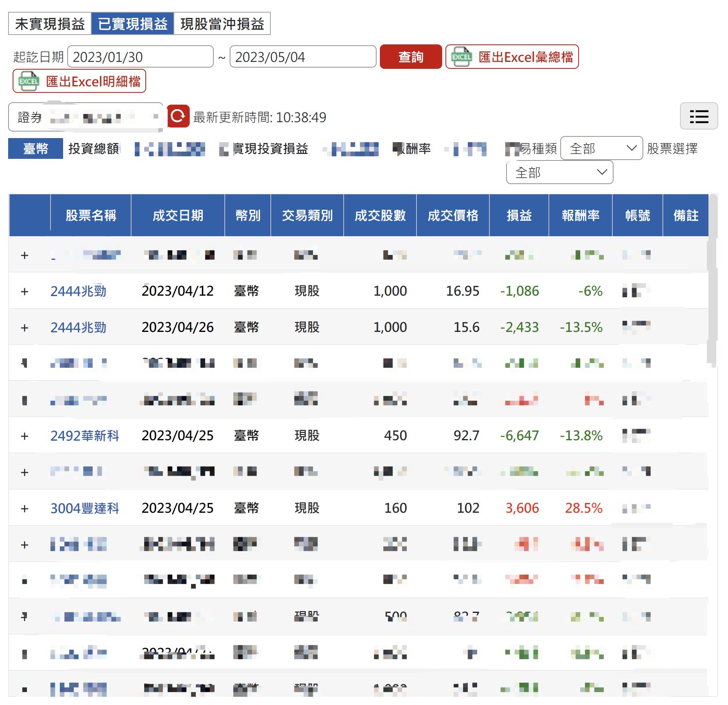Open the list menu icon at top right
The height and width of the screenshot is (705, 728).
point(699,116)
